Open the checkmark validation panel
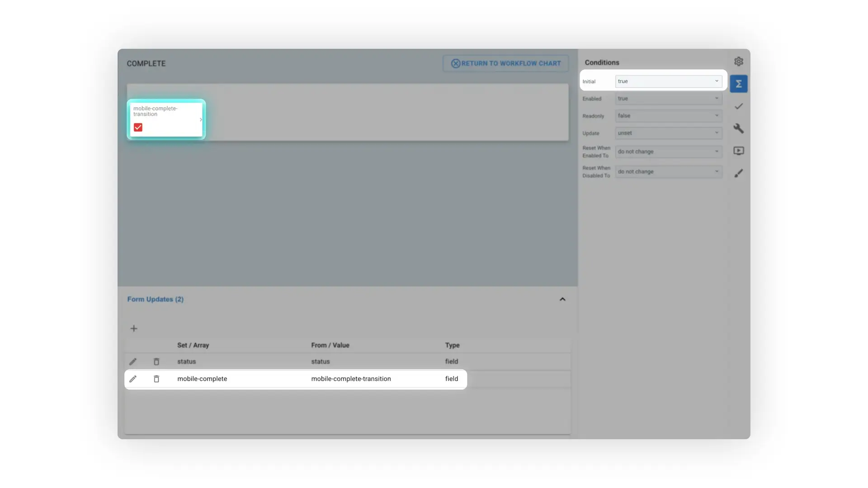 click(x=739, y=106)
